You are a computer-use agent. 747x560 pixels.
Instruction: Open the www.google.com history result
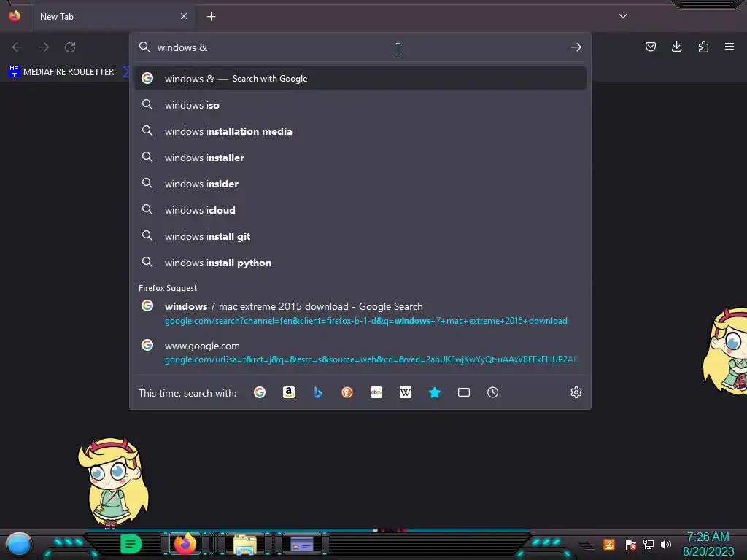[360, 352]
